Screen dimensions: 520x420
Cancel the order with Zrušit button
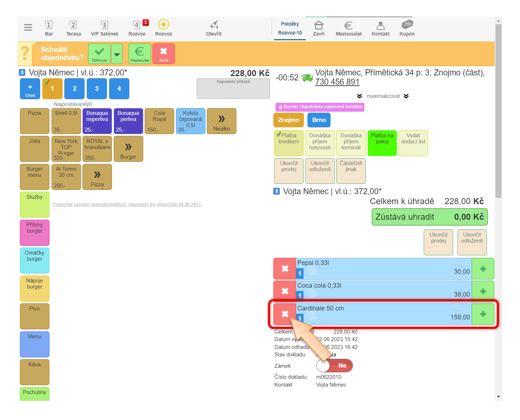(163, 54)
